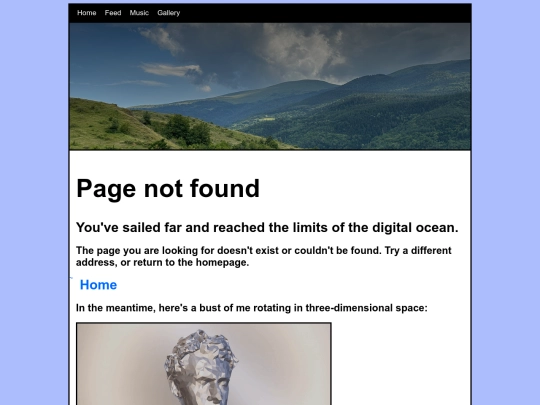The width and height of the screenshot is (540, 405).
Task: Click the paragraph about the missing page
Action: click(x=263, y=256)
